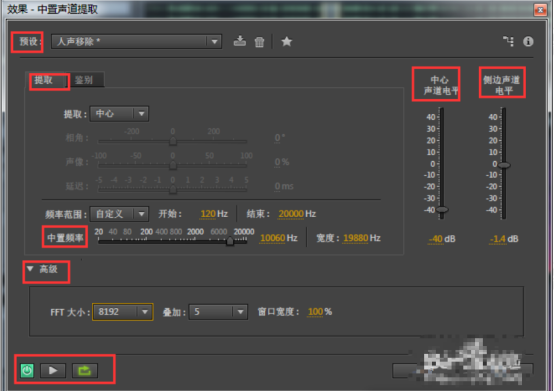This screenshot has height=392, width=554.
Task: Click the 延迟 slider handle
Action: pyautogui.click(x=173, y=190)
